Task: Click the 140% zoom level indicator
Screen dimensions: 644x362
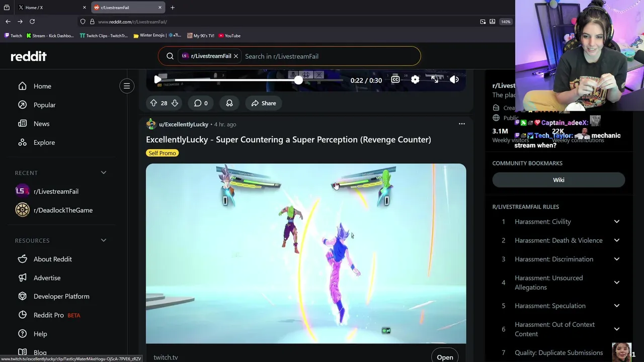Action: (506, 22)
